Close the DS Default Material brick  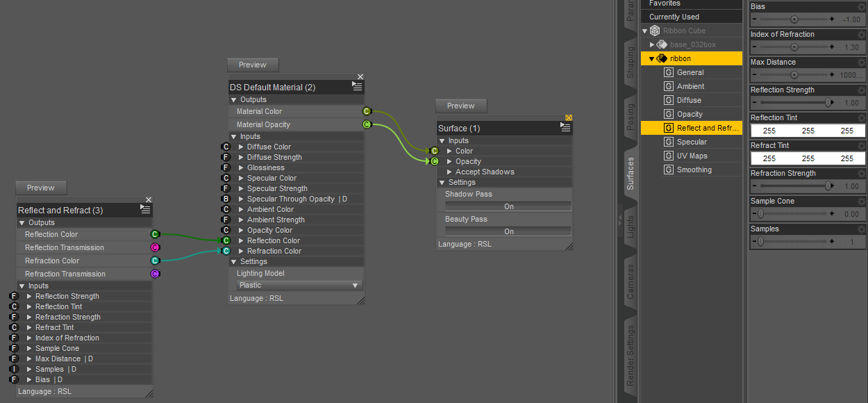360,76
